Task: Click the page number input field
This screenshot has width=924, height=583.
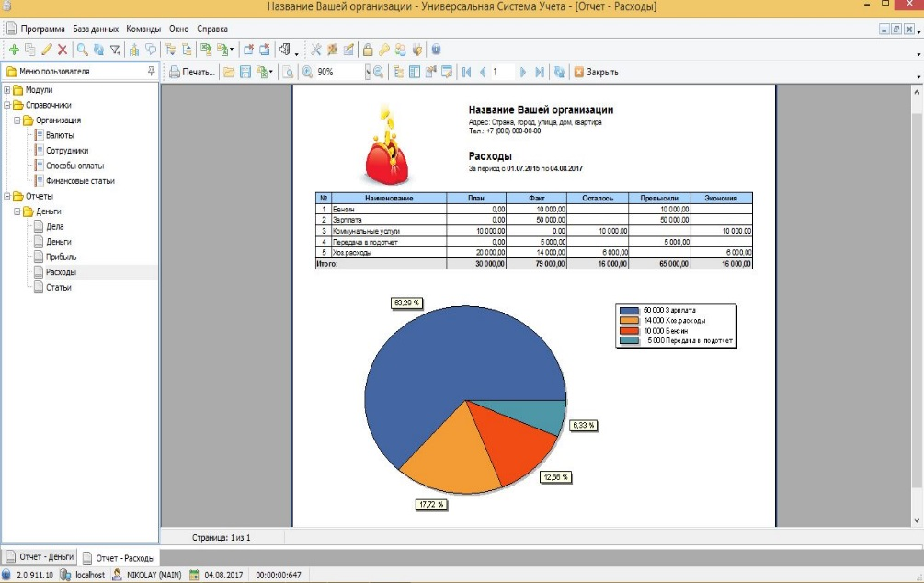Action: [x=503, y=72]
